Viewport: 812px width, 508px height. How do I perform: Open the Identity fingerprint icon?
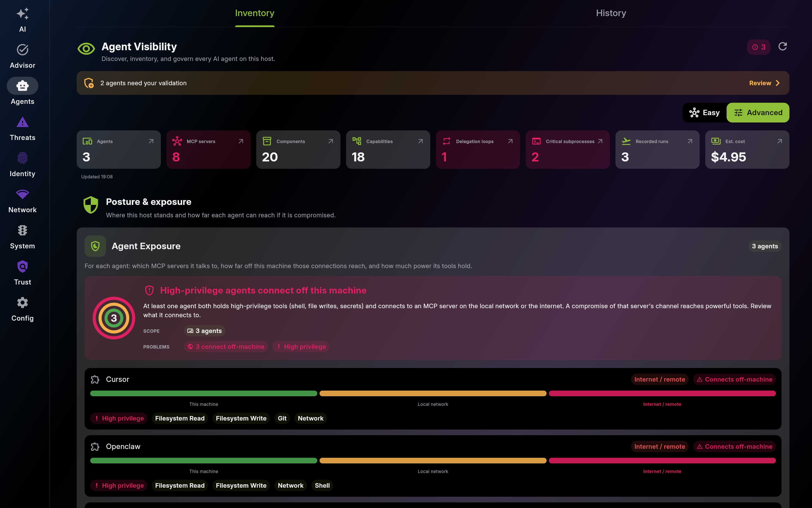pyautogui.click(x=23, y=158)
